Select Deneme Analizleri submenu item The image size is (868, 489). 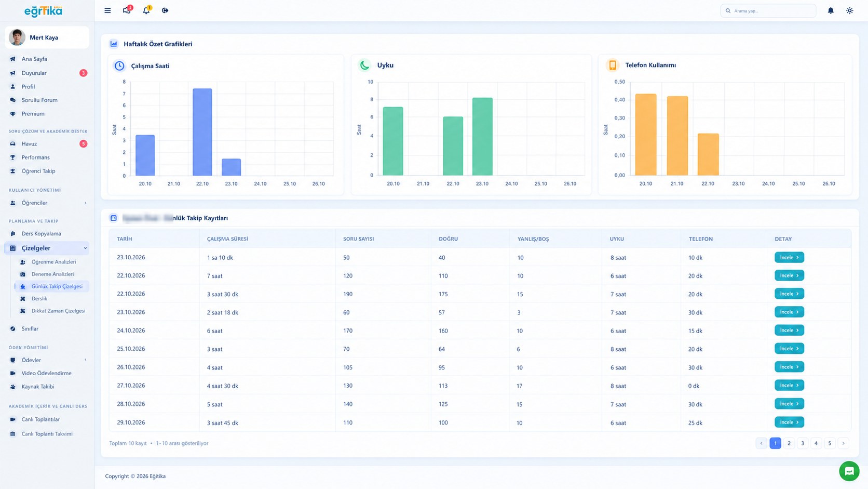point(52,274)
